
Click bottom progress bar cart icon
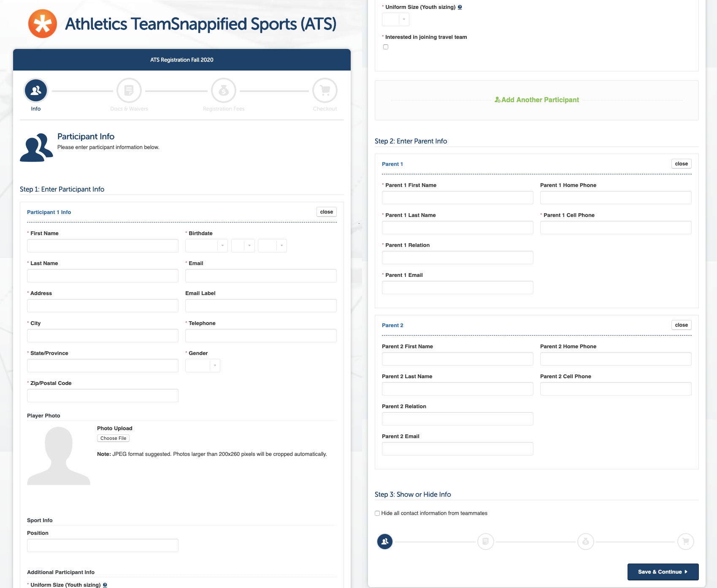click(x=685, y=541)
